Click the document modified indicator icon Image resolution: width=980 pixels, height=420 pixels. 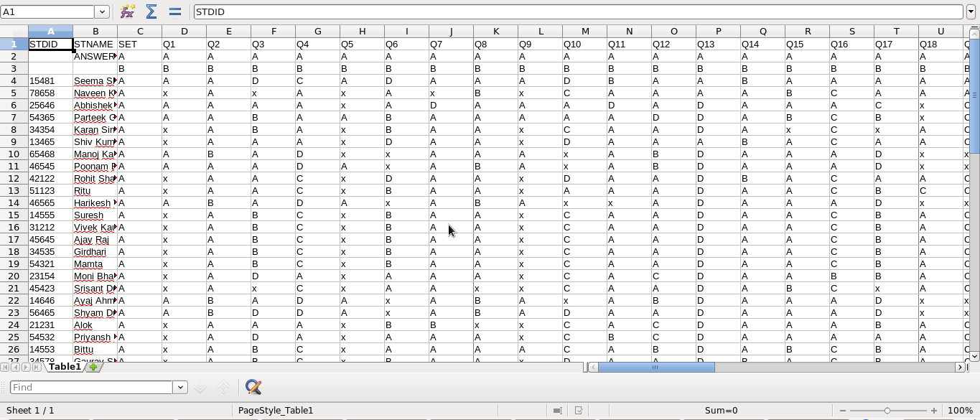(579, 410)
